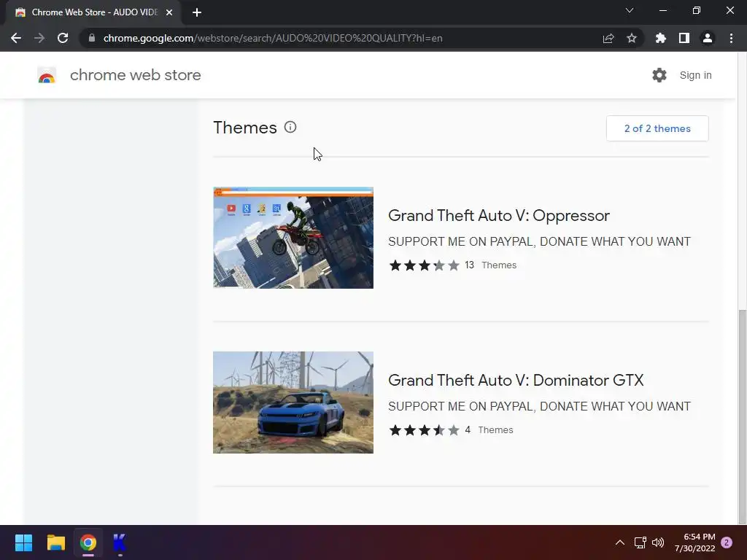Click the address bar URL
Image resolution: width=747 pixels, height=560 pixels.
click(273, 38)
